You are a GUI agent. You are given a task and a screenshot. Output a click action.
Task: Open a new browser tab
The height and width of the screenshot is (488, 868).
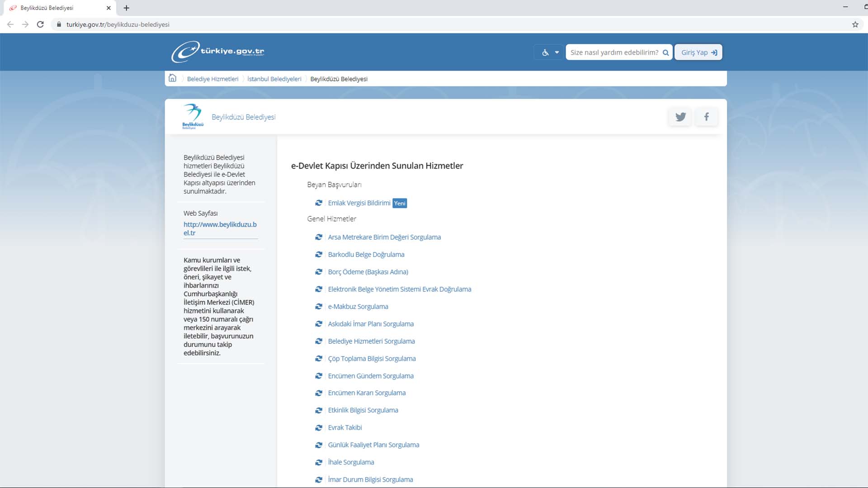tap(127, 8)
